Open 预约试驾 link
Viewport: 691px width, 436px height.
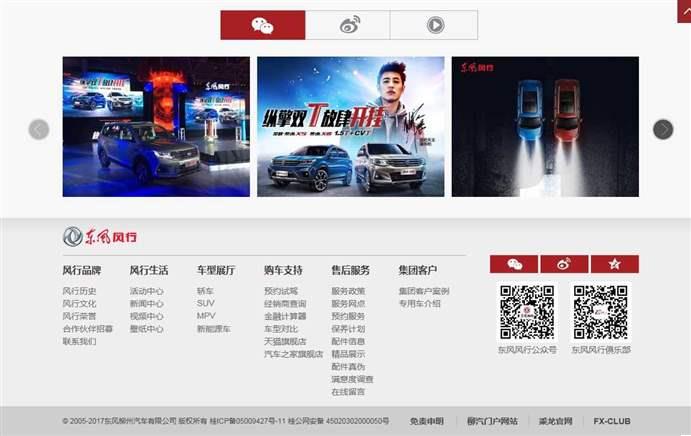(x=281, y=291)
